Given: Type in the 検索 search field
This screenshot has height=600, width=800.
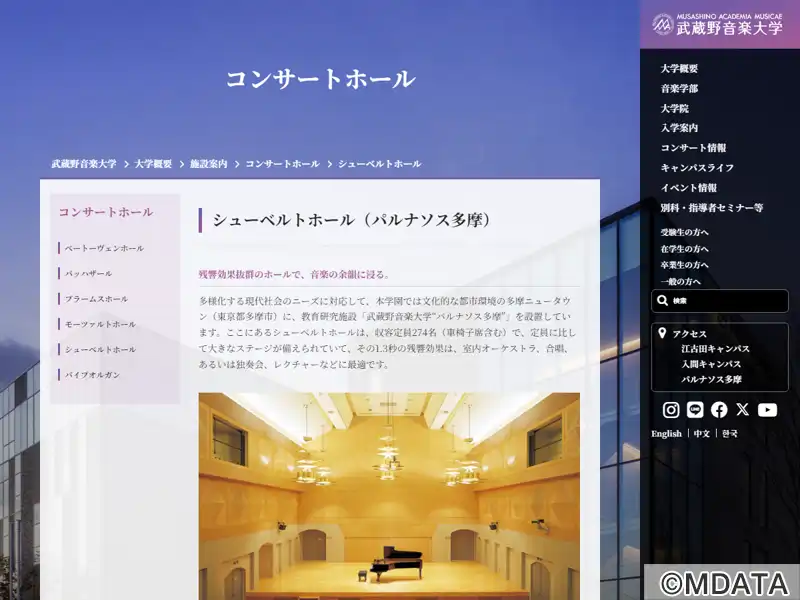Looking at the screenshot, I should [x=725, y=301].
